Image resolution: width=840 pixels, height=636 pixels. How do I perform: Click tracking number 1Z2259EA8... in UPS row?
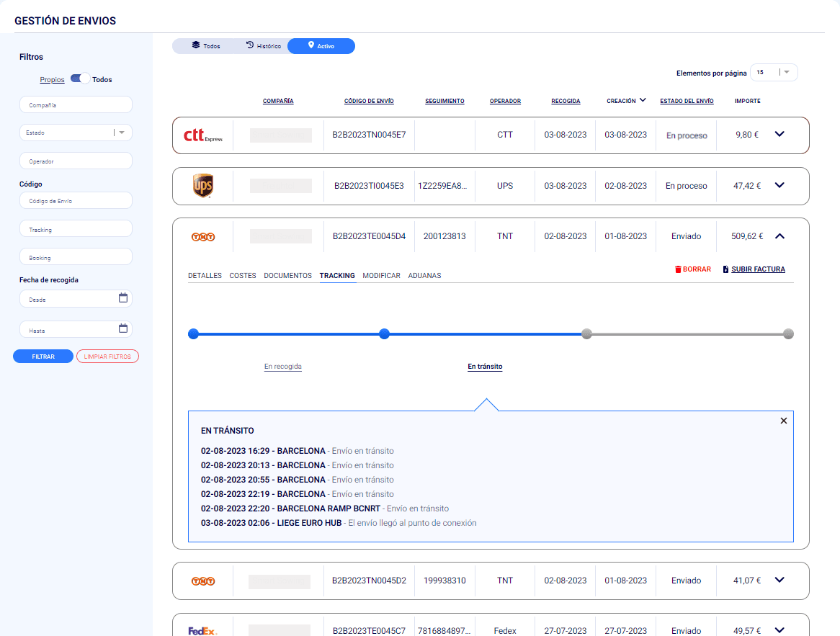[442, 186]
